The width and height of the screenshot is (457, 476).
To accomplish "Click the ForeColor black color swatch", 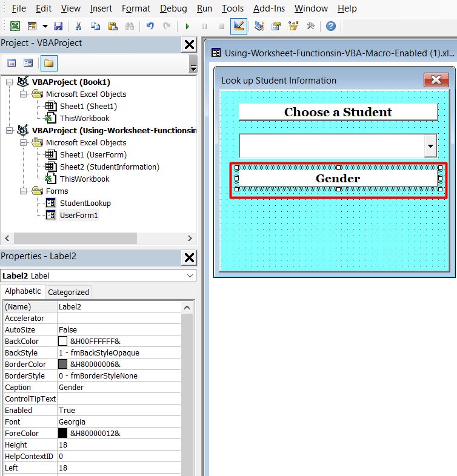I will [x=62, y=433].
